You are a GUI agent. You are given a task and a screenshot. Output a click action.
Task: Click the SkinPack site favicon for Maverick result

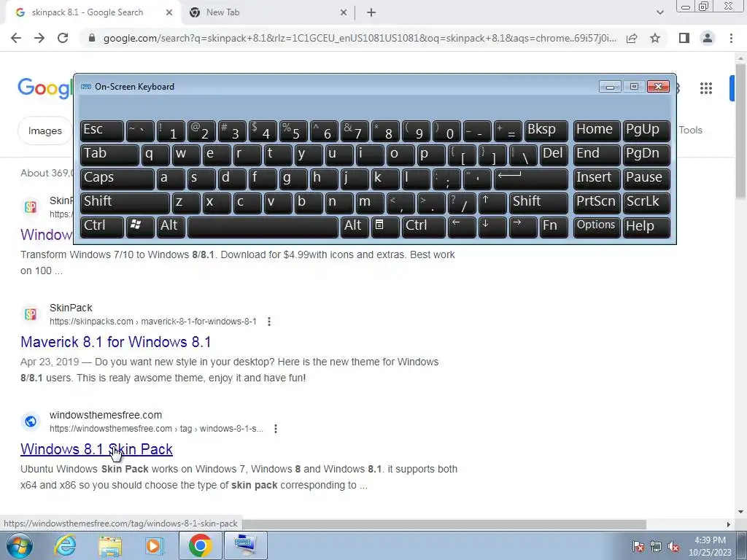(31, 314)
